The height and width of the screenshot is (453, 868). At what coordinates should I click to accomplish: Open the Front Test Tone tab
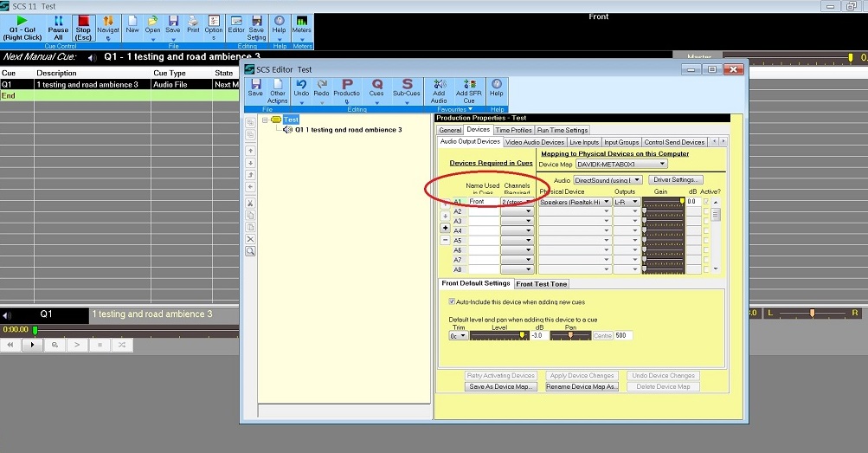pyautogui.click(x=541, y=283)
